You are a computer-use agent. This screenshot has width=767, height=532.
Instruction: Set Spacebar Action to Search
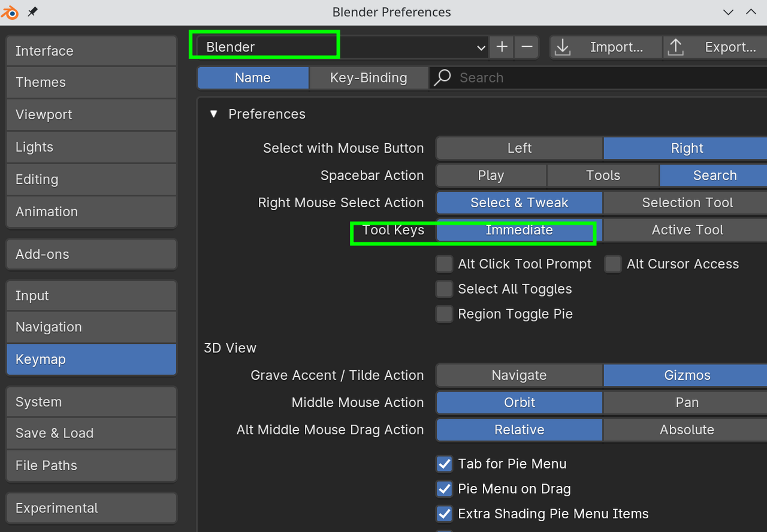(x=714, y=176)
